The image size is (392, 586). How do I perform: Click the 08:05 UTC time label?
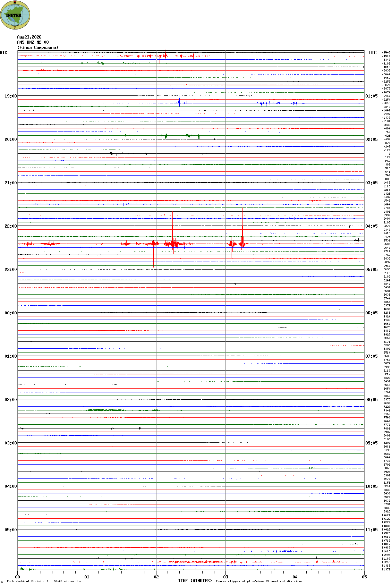point(372,400)
